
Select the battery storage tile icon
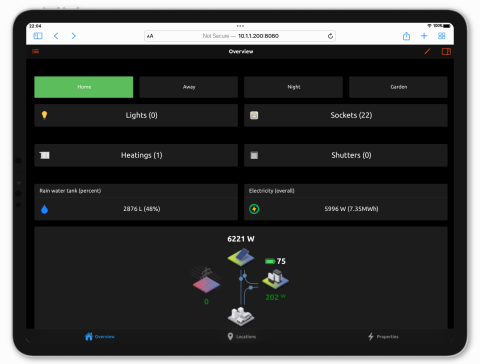(275, 279)
